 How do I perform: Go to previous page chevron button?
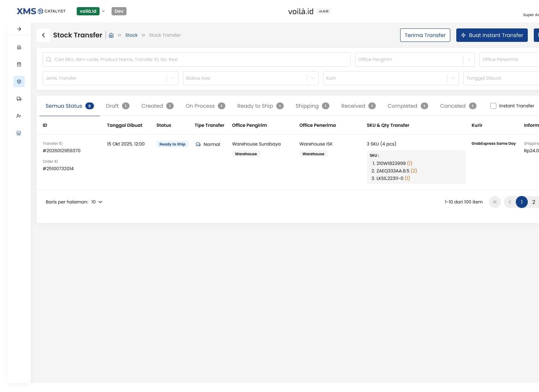(510, 202)
